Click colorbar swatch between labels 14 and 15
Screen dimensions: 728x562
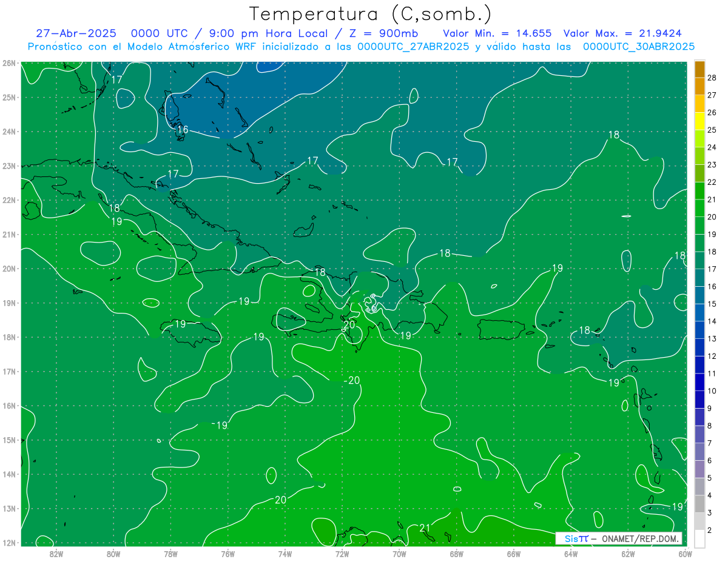pos(699,312)
